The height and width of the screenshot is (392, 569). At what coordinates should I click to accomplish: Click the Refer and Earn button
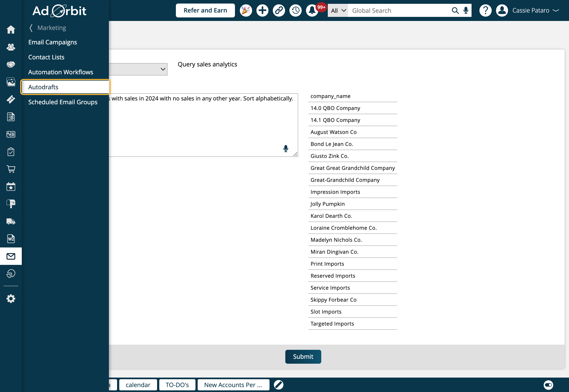click(205, 11)
